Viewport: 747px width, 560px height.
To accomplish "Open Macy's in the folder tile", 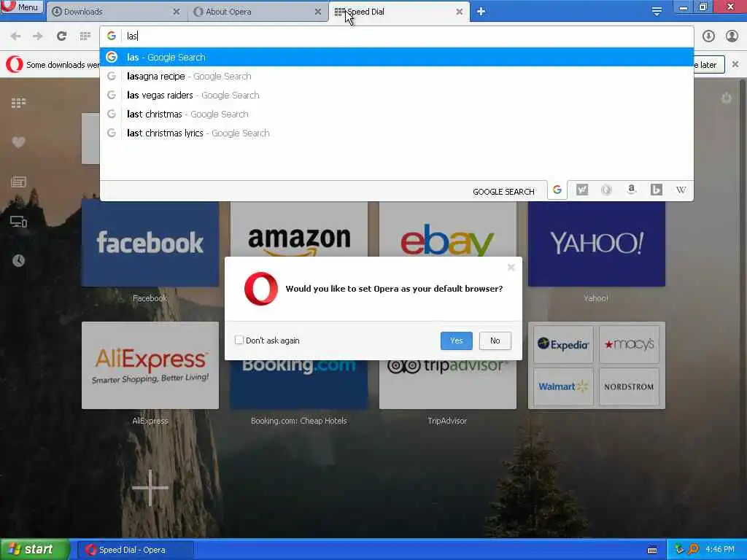I will pos(629,344).
